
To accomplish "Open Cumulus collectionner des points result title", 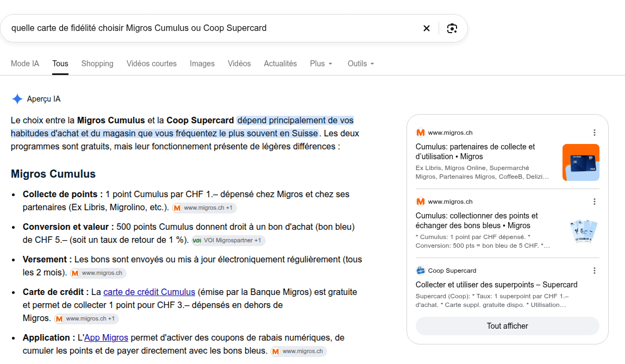I will click(x=477, y=221).
